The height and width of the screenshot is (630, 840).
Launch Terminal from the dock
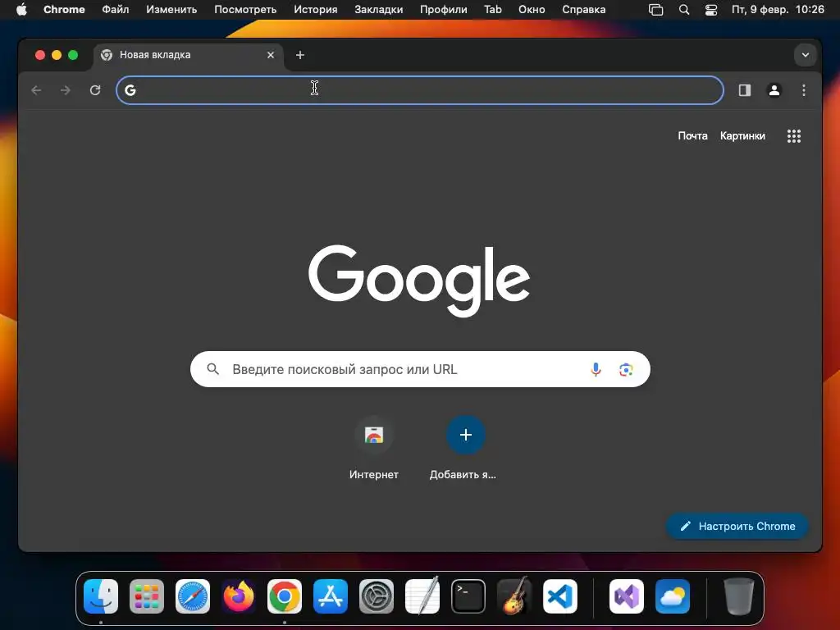click(468, 596)
